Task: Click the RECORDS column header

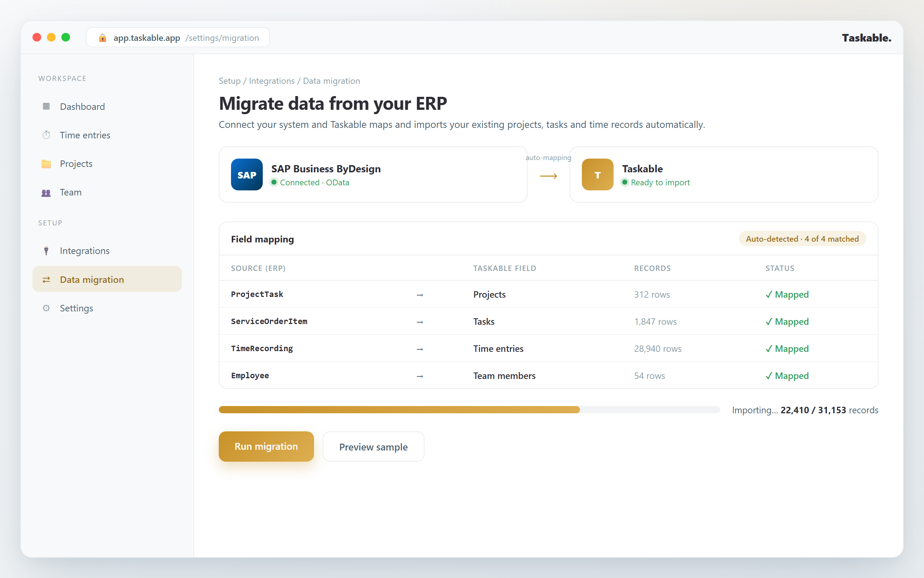Action: coord(652,268)
